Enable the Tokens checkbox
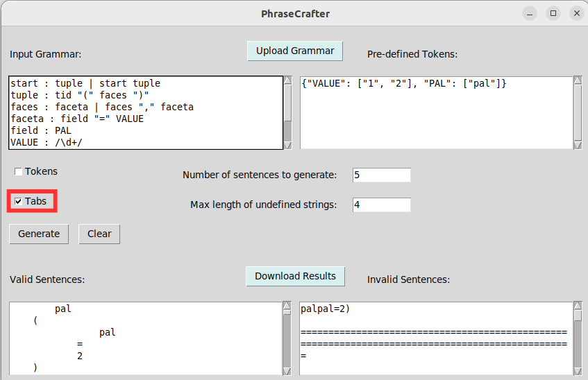Screen dimensions: 588x380 pyautogui.click(x=19, y=172)
